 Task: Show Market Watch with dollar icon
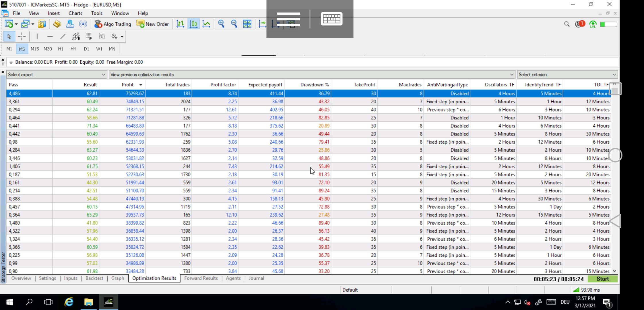(x=42, y=24)
